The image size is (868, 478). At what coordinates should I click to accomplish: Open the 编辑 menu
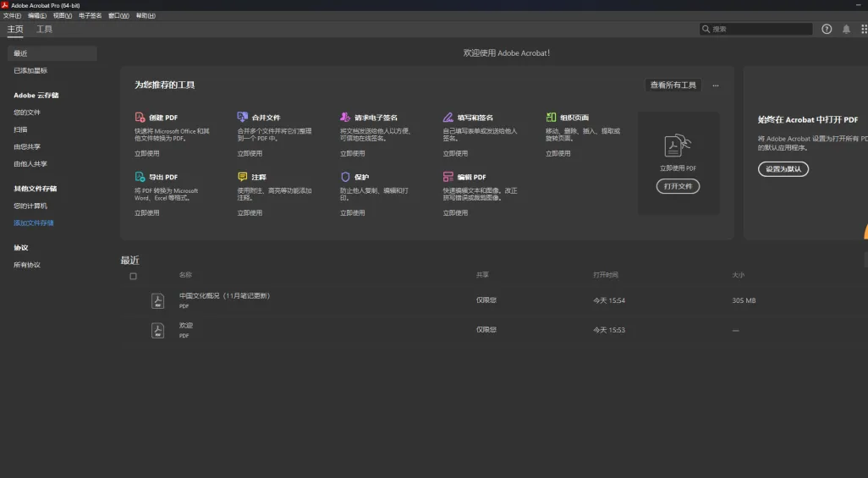point(37,15)
